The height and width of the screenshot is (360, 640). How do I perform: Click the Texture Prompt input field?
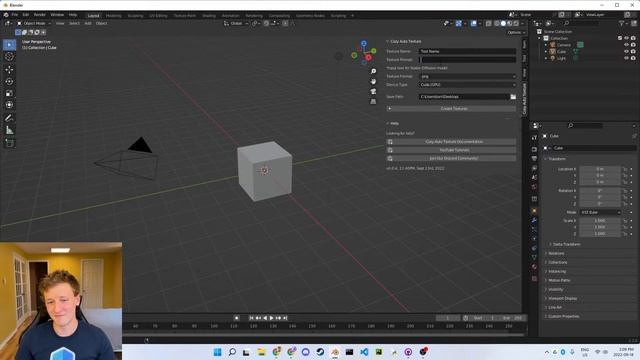[x=467, y=60]
